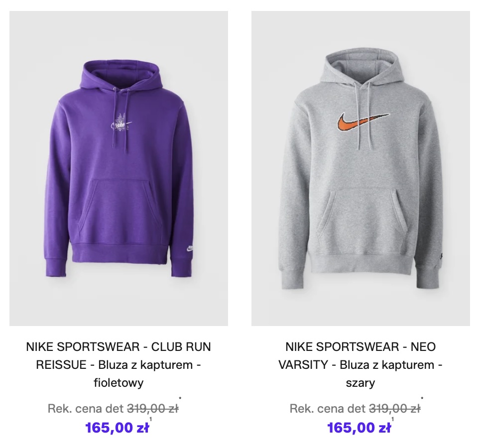The height and width of the screenshot is (448, 480).
Task: Click the asterisk after the purple hoodie's crossed-out price
Action: coord(180,398)
